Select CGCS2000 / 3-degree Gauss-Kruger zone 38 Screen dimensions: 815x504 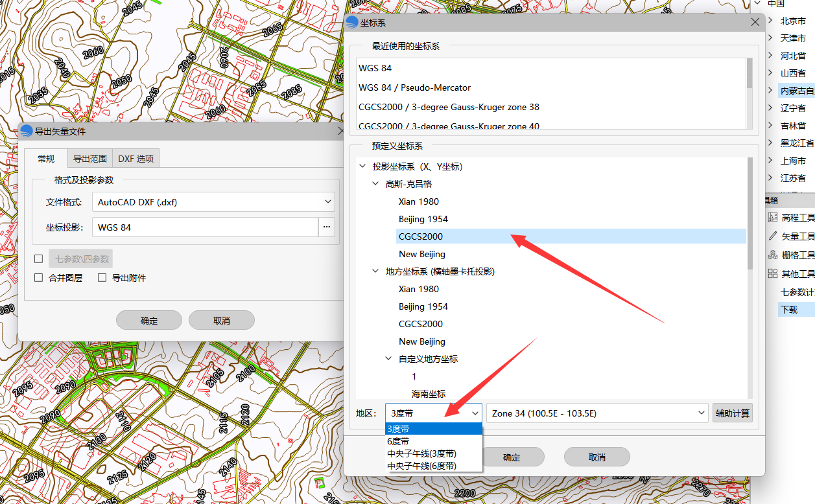click(x=449, y=107)
